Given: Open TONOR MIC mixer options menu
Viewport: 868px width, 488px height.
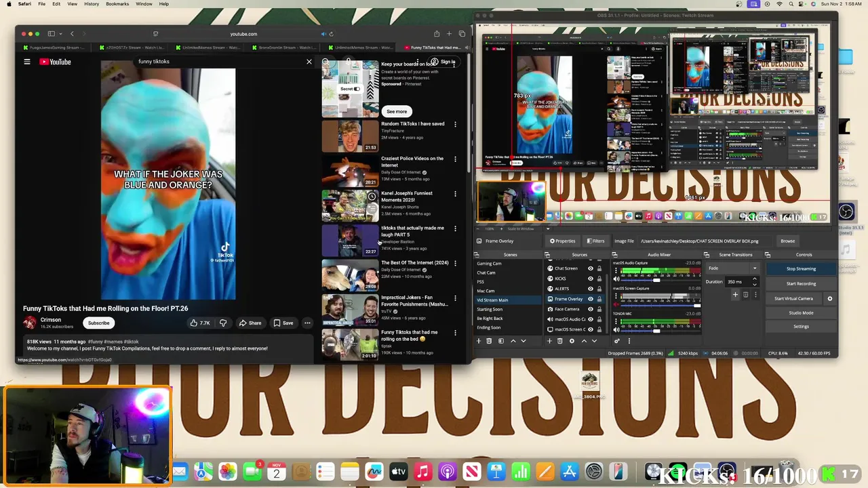Looking at the screenshot, I should pyautogui.click(x=616, y=321).
